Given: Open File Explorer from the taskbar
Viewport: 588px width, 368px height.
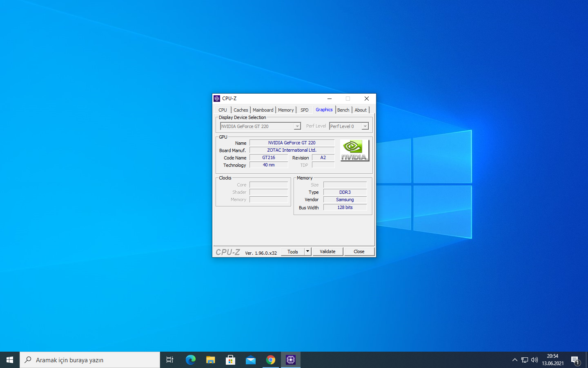Looking at the screenshot, I should [x=210, y=360].
